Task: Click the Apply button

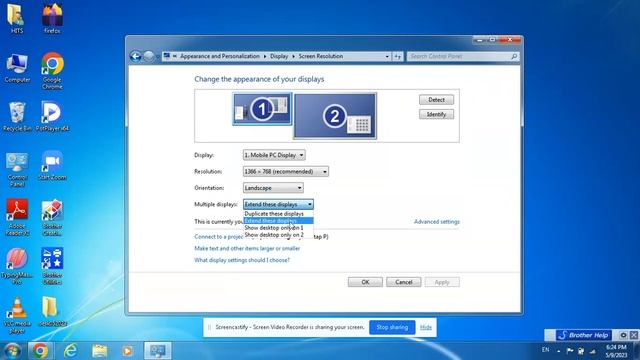Action: pos(442,282)
